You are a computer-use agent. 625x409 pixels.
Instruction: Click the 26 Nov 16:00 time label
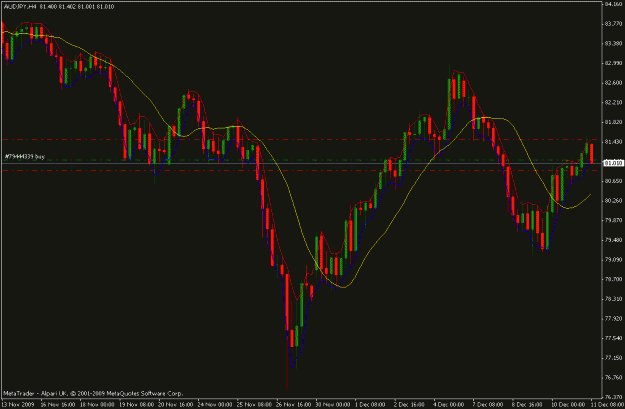click(294, 404)
